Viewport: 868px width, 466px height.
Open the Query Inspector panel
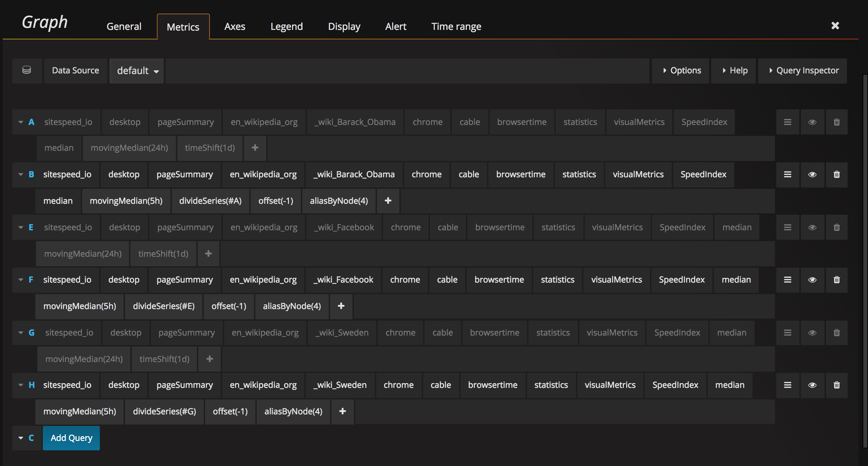coord(802,70)
